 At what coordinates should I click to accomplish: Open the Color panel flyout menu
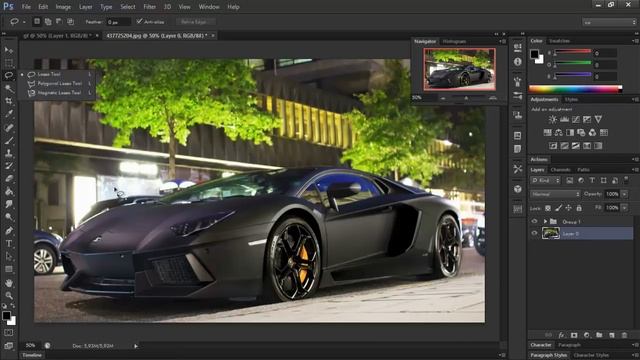tap(635, 41)
